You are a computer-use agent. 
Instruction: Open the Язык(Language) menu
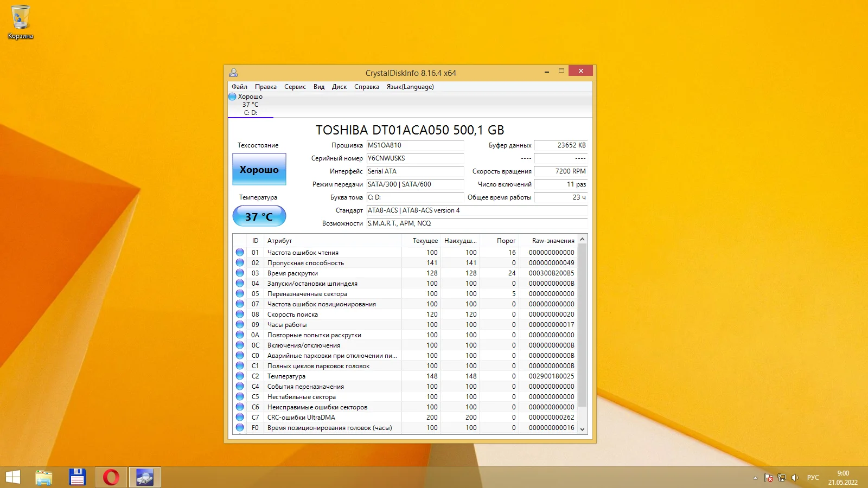pyautogui.click(x=410, y=87)
